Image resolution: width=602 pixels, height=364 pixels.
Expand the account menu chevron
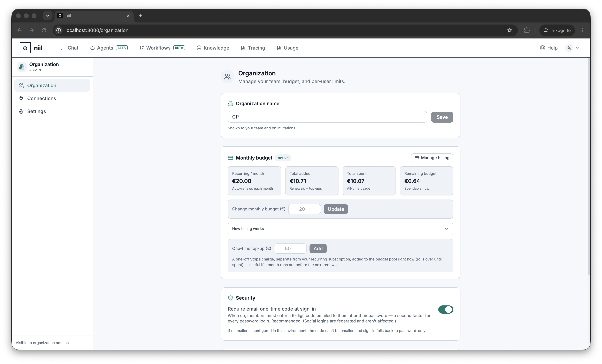coord(577,48)
